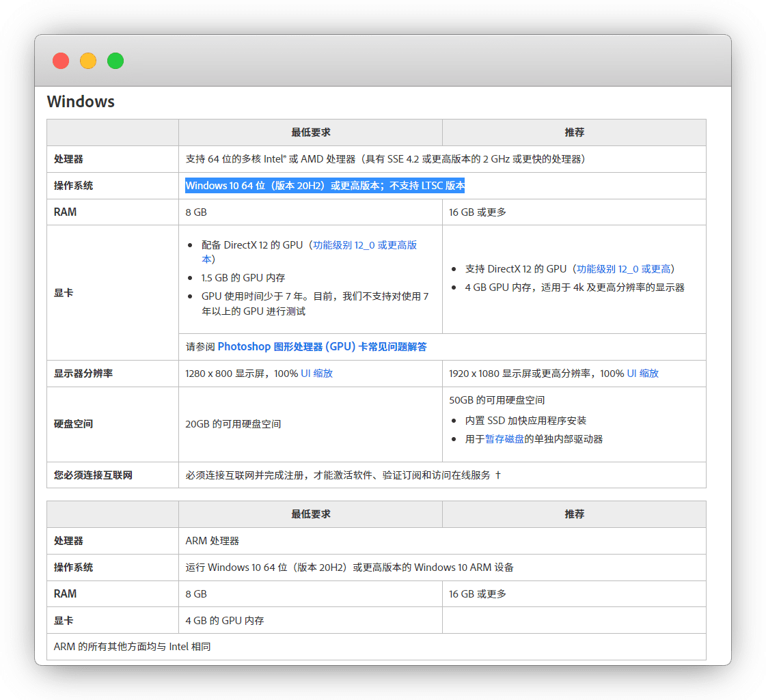Click "UI 缩放" link in the 1920 x 1080 cell
Screen dimensions: 766x700
[642, 374]
